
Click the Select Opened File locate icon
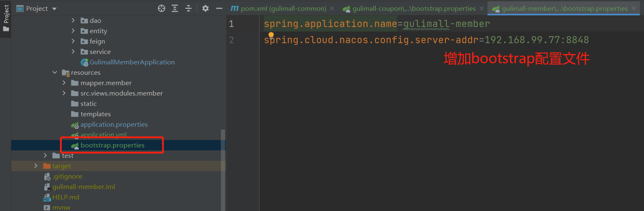162,8
